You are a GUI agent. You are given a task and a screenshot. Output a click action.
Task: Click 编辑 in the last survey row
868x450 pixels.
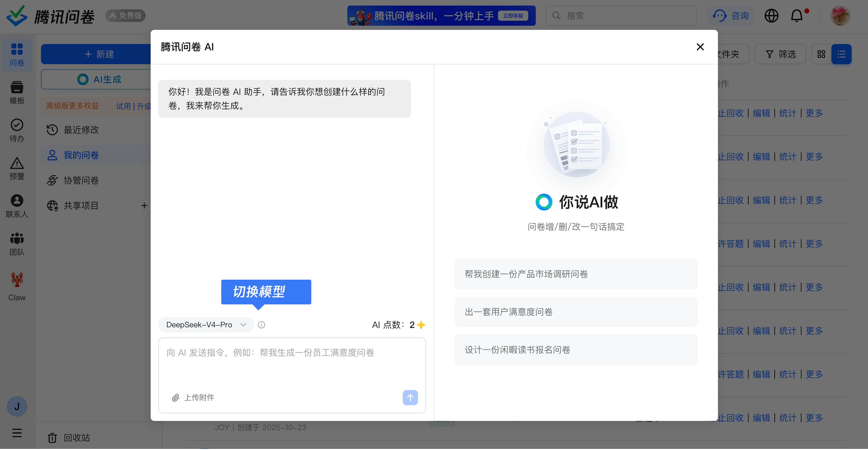tap(761, 418)
